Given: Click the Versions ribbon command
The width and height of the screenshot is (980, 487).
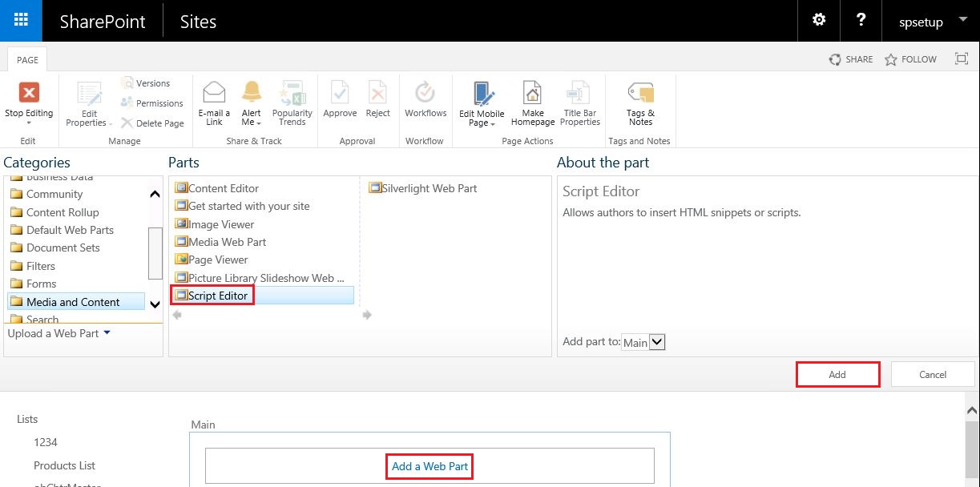Looking at the screenshot, I should coord(146,83).
